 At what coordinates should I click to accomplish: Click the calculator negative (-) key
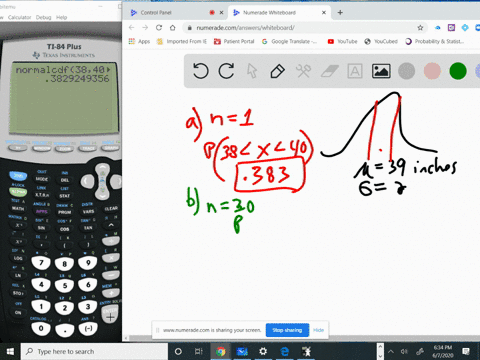coord(88,328)
